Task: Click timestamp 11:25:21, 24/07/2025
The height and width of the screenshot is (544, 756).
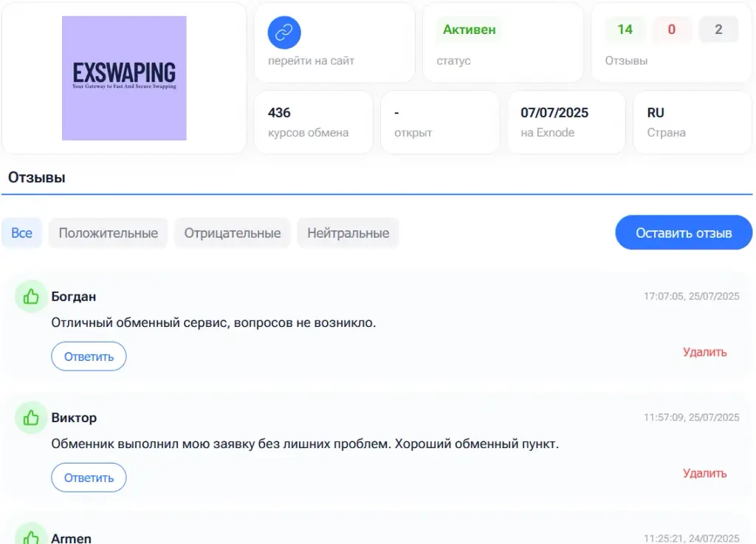Action: pos(691,538)
